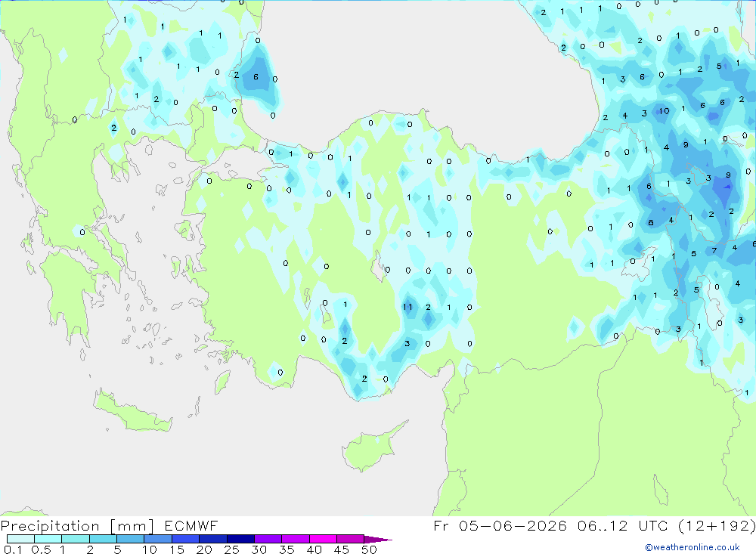Click the 30–35 mm purple legend swatch

pos(268,539)
